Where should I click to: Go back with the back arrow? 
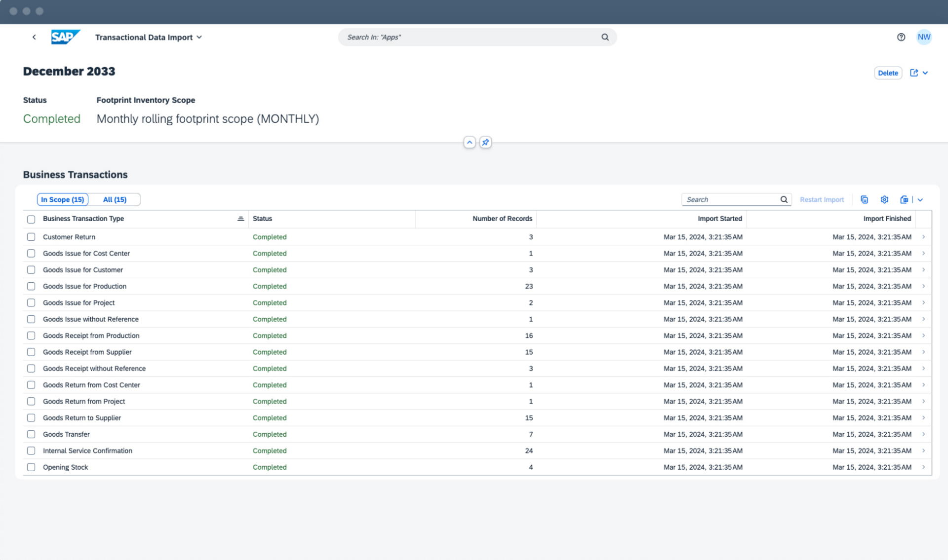[x=34, y=37]
